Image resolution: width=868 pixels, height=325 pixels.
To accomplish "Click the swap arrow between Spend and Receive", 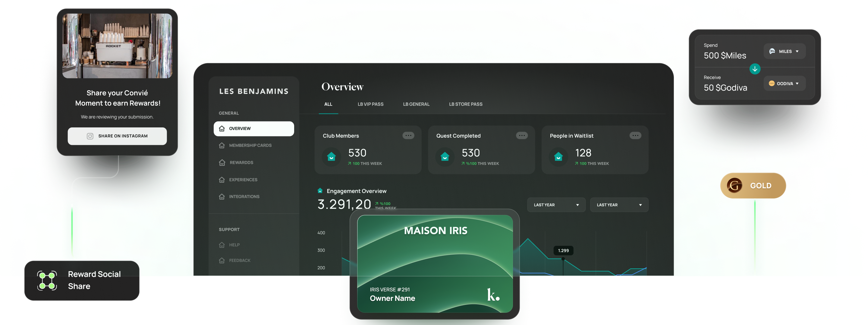I will (x=755, y=69).
